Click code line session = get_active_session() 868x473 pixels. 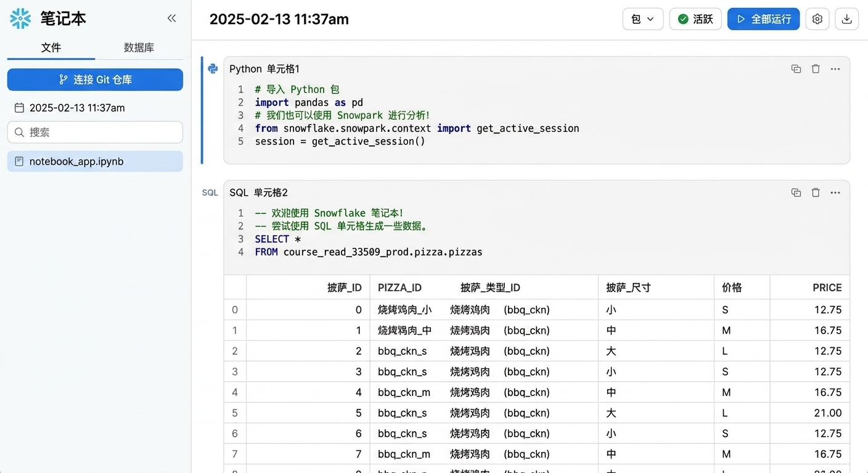[x=340, y=141]
